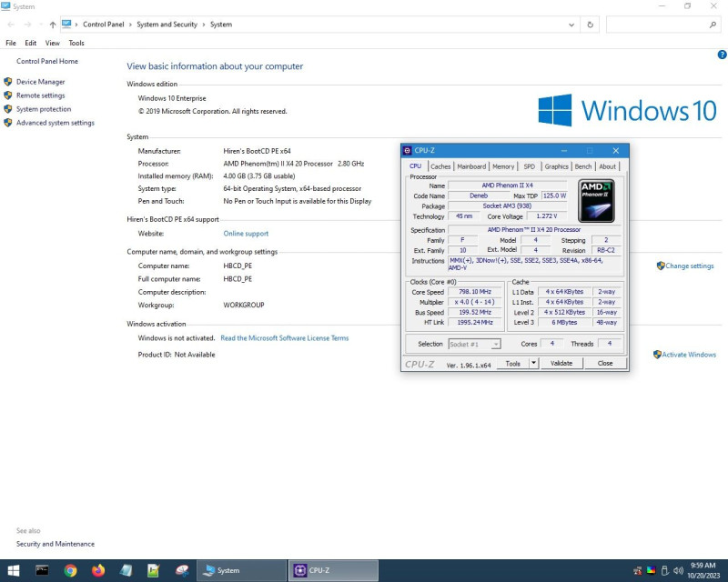Click the Close button in CPU-Z
The height and width of the screenshot is (582, 728).
click(605, 364)
